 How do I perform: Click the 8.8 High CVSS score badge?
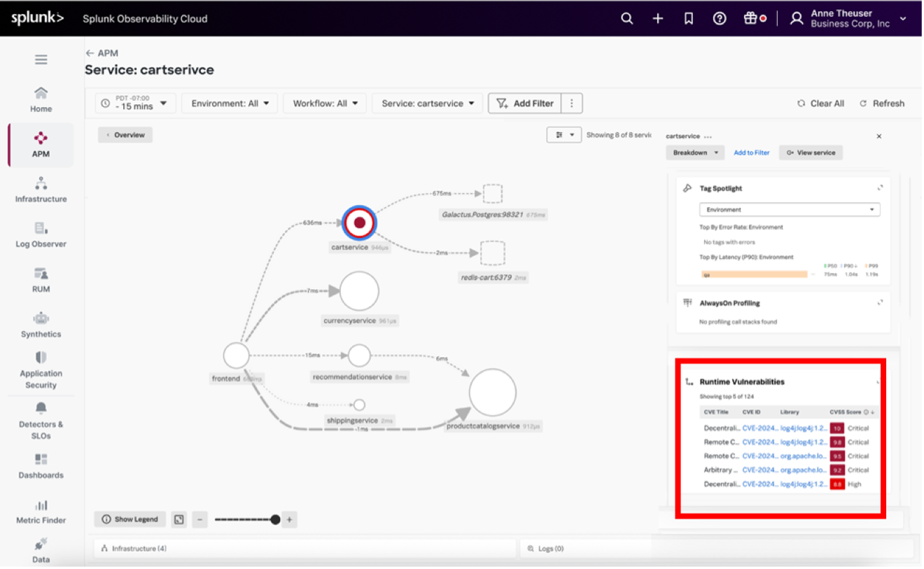pyautogui.click(x=837, y=484)
